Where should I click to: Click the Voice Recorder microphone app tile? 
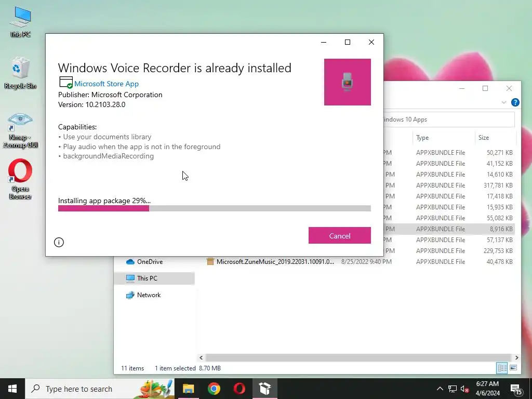pyautogui.click(x=347, y=82)
